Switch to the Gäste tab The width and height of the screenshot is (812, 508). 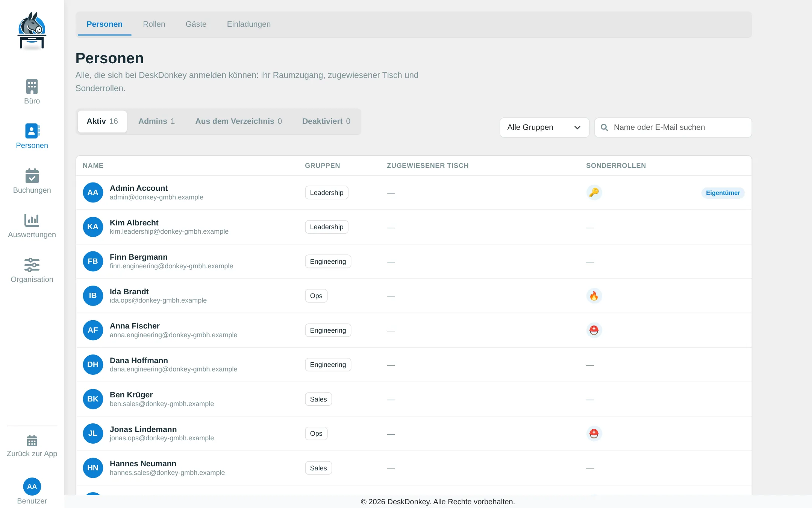click(x=196, y=24)
